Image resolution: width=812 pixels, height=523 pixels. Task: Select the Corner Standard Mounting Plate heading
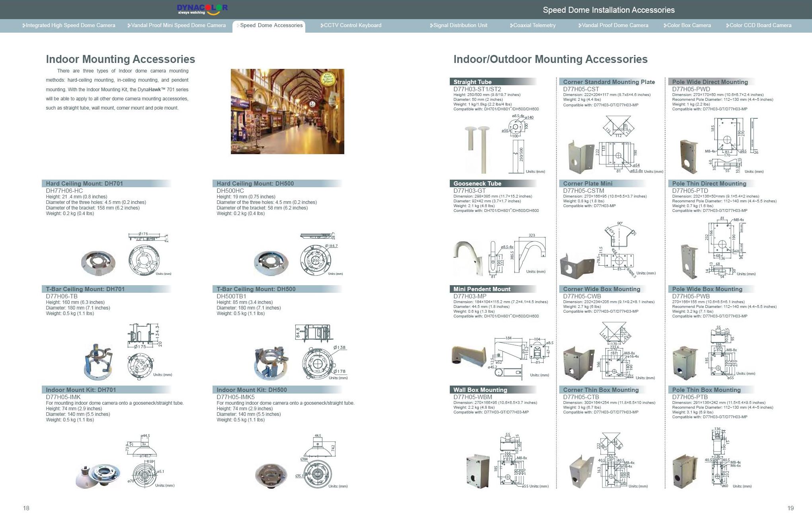point(609,82)
